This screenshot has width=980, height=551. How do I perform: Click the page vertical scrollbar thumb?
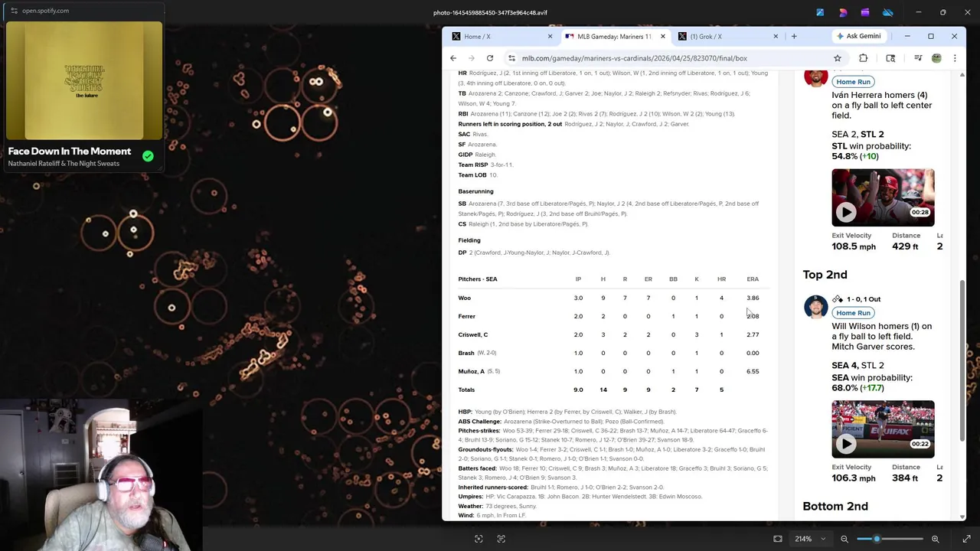[962, 360]
